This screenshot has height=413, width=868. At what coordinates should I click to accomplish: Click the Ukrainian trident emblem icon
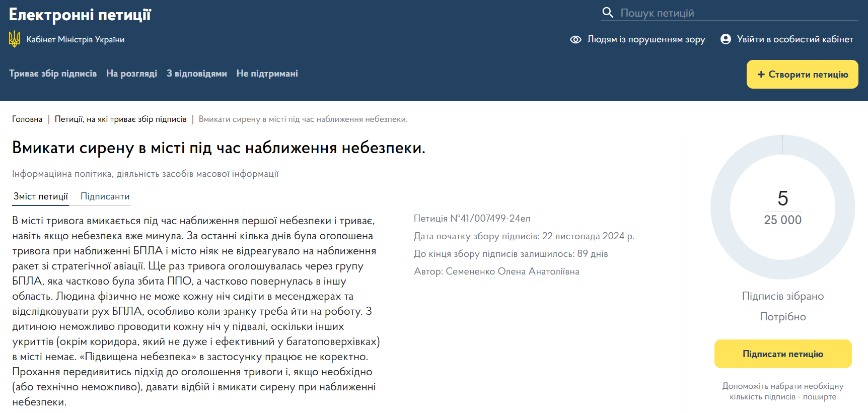point(15,39)
